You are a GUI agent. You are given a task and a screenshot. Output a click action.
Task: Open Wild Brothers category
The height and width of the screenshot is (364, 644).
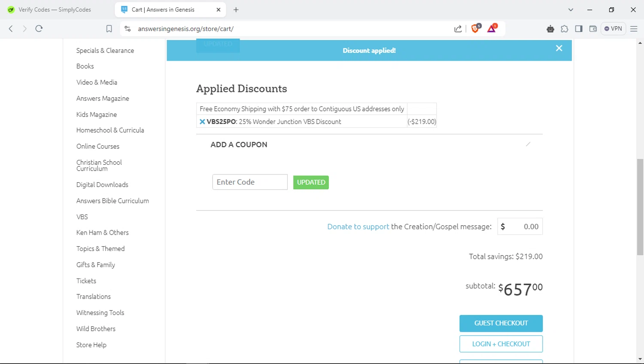click(96, 329)
